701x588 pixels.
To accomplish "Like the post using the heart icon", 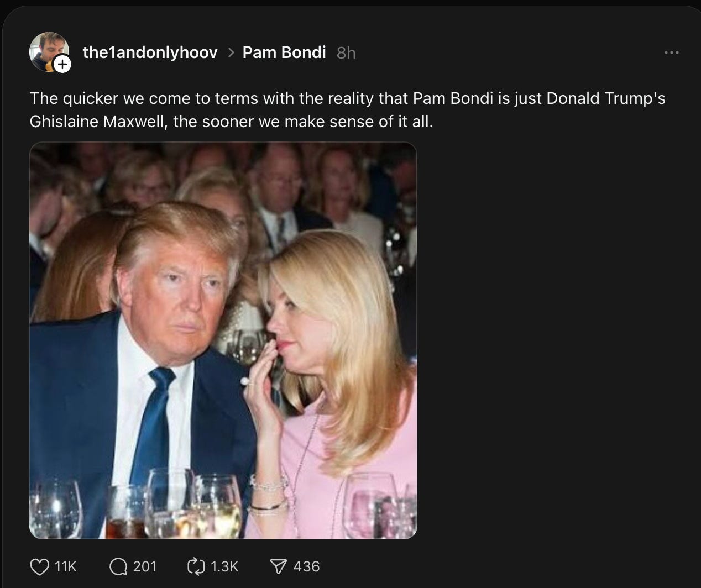I will click(x=39, y=566).
